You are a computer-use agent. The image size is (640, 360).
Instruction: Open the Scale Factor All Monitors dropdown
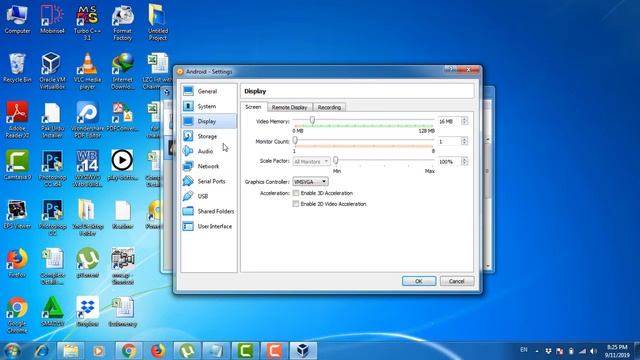pos(311,162)
